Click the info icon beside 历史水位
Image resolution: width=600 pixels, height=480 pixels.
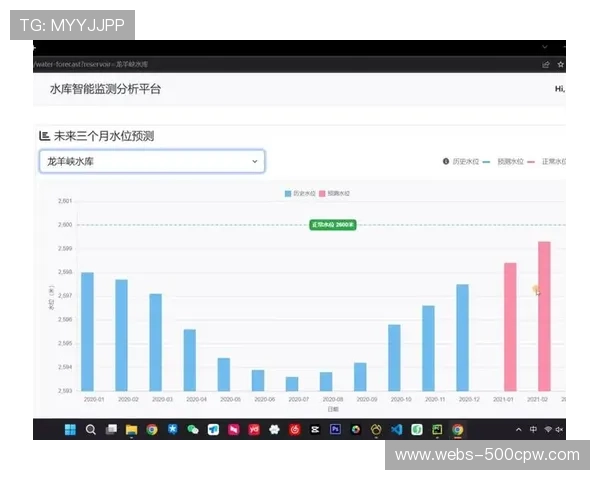446,161
